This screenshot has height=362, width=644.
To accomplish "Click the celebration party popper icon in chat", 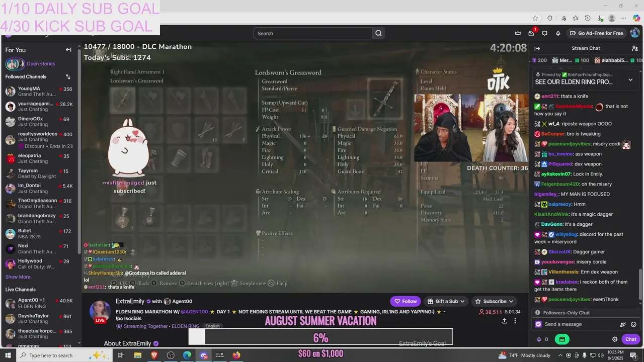I will 623,324.
